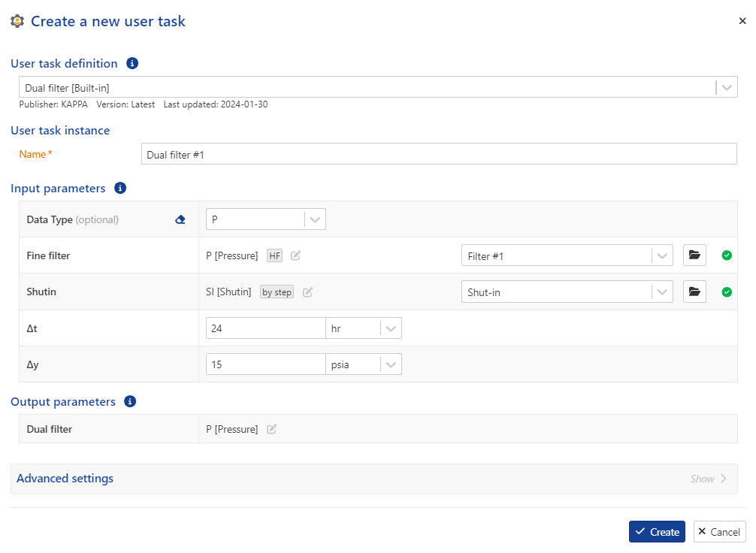This screenshot has width=756, height=553.
Task: Change the Δy psia unit dropdown
Action: tap(364, 364)
